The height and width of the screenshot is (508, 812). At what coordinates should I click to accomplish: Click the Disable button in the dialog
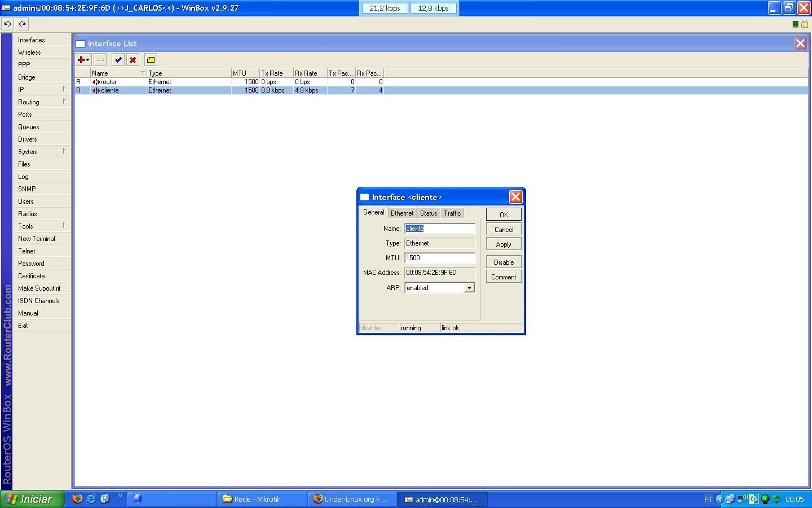(x=504, y=262)
